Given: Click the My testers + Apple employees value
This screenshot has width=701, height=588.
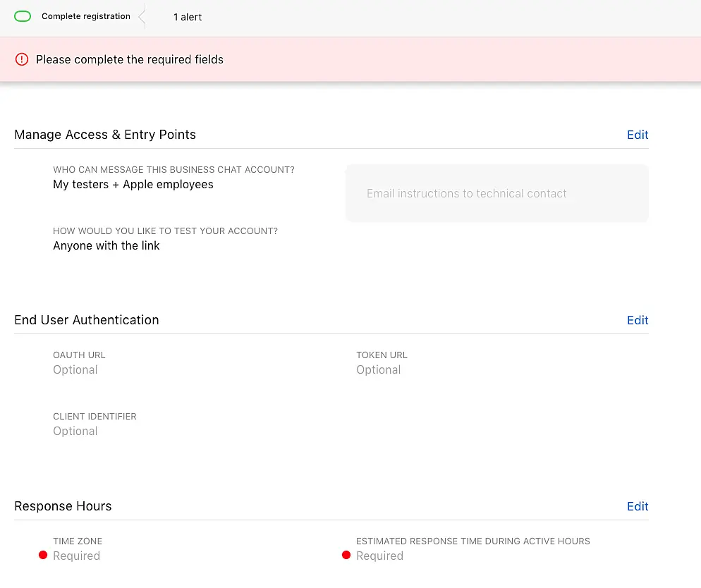Looking at the screenshot, I should (x=133, y=185).
